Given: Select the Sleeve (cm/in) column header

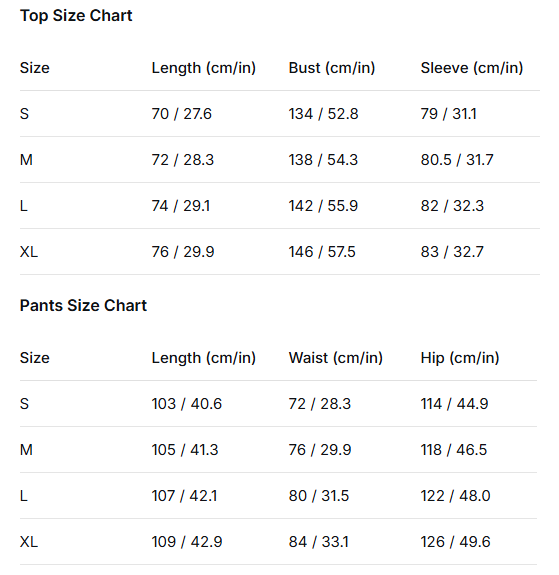Looking at the screenshot, I should coord(472,68).
